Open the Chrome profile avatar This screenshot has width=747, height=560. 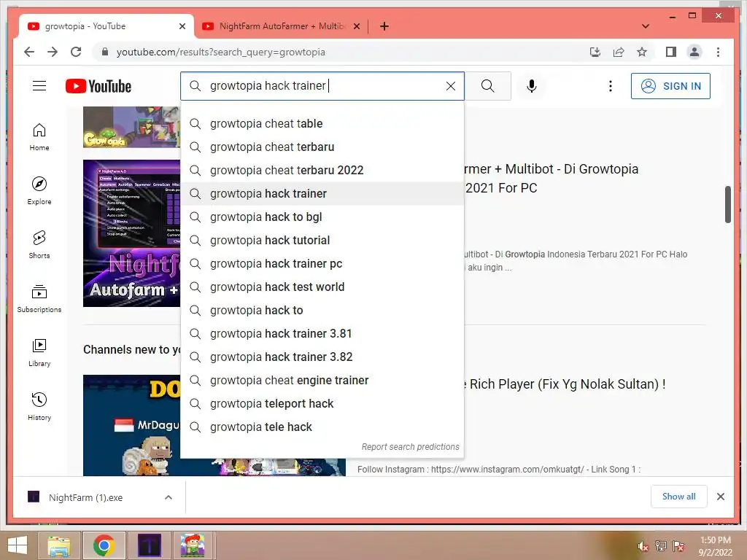coord(694,52)
